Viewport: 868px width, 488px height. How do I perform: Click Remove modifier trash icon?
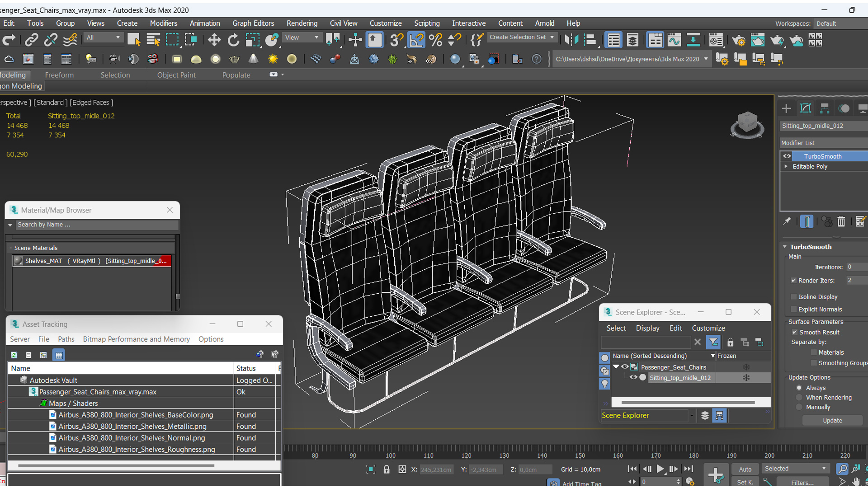click(841, 221)
